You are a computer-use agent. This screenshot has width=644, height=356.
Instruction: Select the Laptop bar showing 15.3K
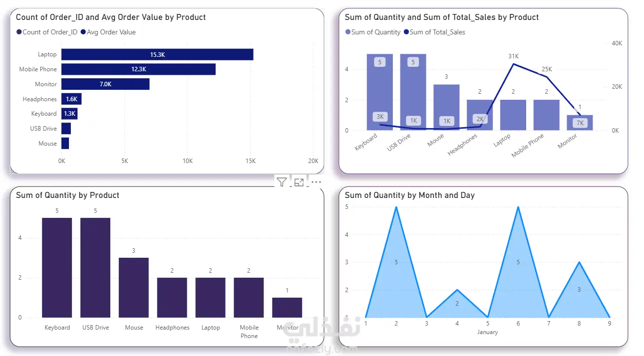157,54
